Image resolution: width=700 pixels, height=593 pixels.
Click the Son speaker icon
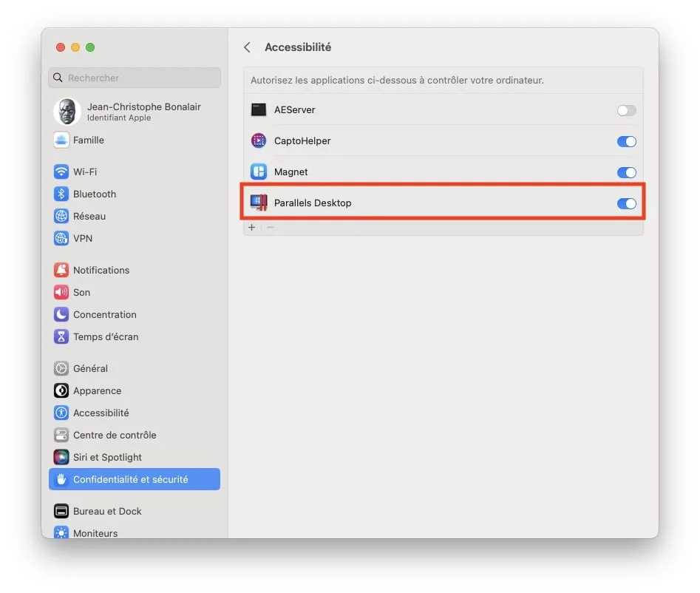click(61, 293)
